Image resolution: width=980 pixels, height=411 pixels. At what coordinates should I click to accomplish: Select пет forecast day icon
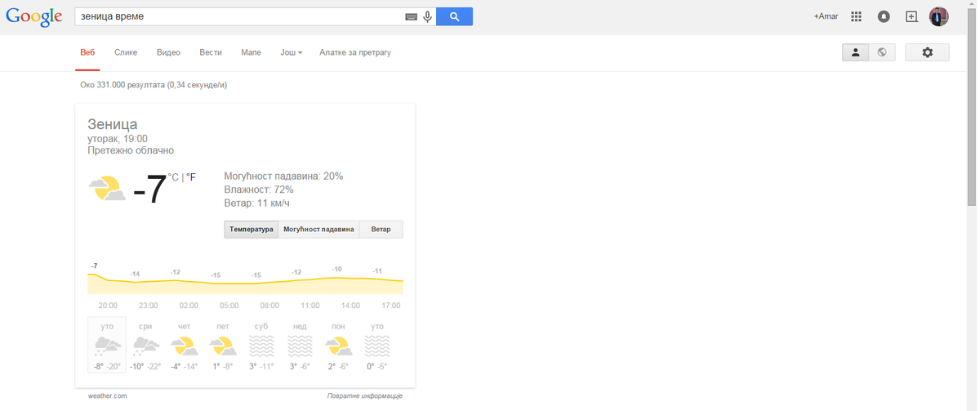coord(223,346)
